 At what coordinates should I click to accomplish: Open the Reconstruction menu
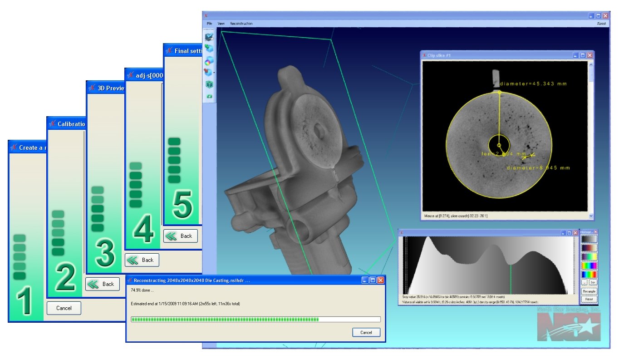(241, 23)
